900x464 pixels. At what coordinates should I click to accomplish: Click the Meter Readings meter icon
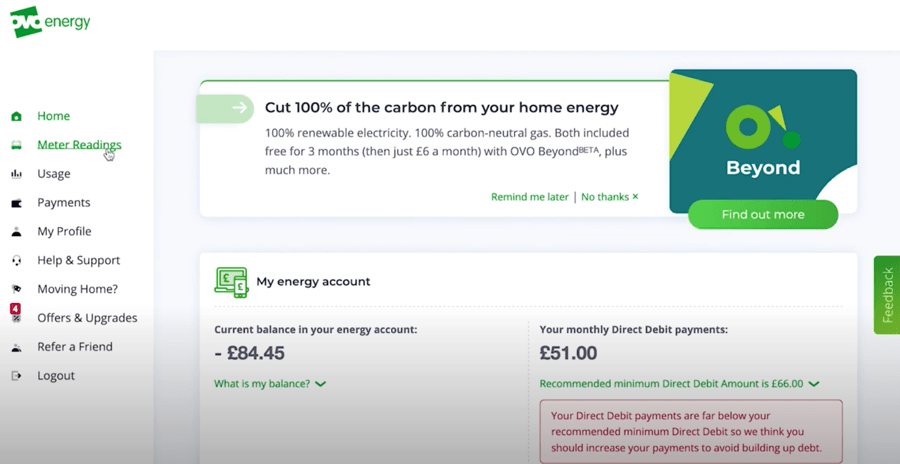17,145
